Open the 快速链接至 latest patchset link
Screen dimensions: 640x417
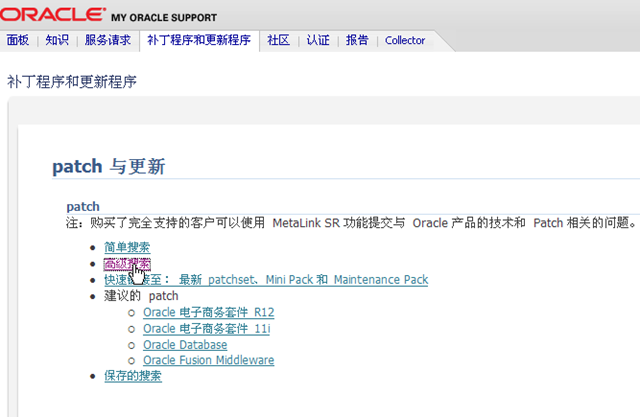coord(265,280)
